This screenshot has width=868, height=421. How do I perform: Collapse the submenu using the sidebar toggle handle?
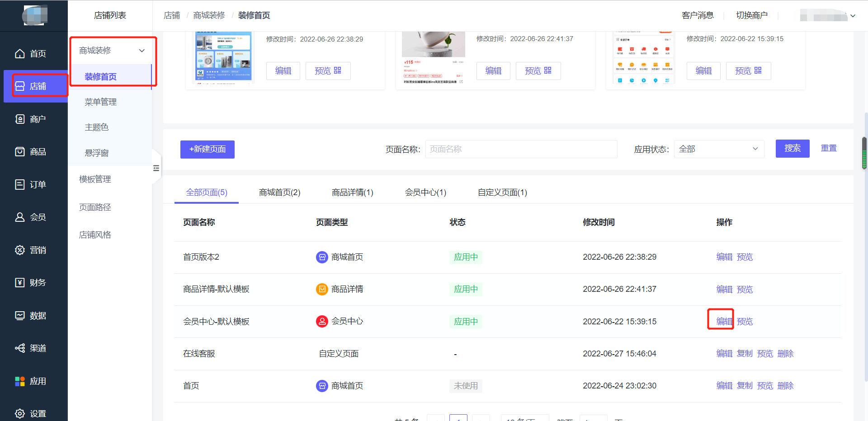(x=156, y=168)
